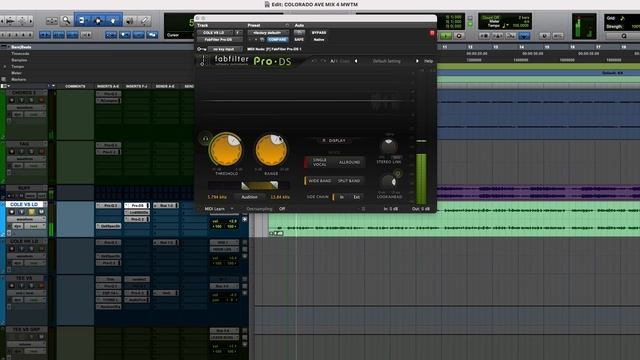This screenshot has height=360, width=640.
Task: Click the Pro-DS undo arrow
Action: click(314, 61)
